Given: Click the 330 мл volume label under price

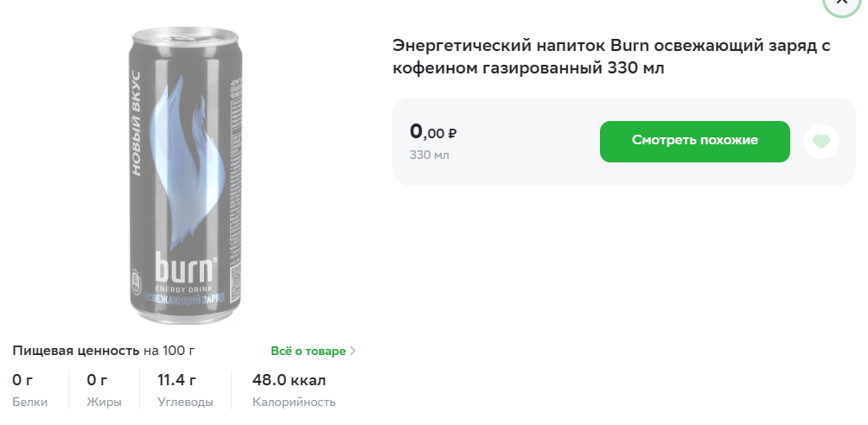Looking at the screenshot, I should pyautogui.click(x=429, y=155).
